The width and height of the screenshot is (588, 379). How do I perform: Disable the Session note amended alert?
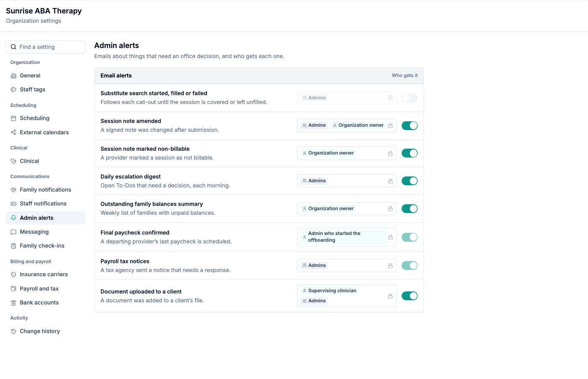(x=410, y=125)
